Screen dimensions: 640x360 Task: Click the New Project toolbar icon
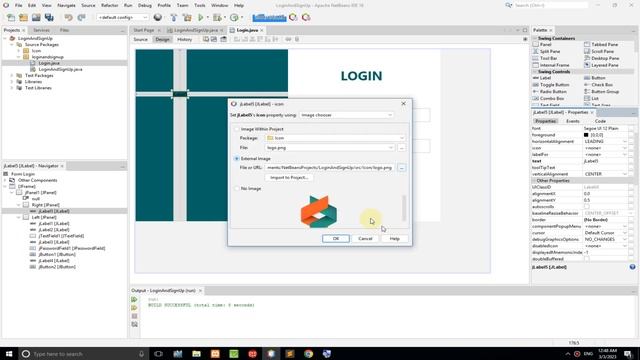point(23,18)
